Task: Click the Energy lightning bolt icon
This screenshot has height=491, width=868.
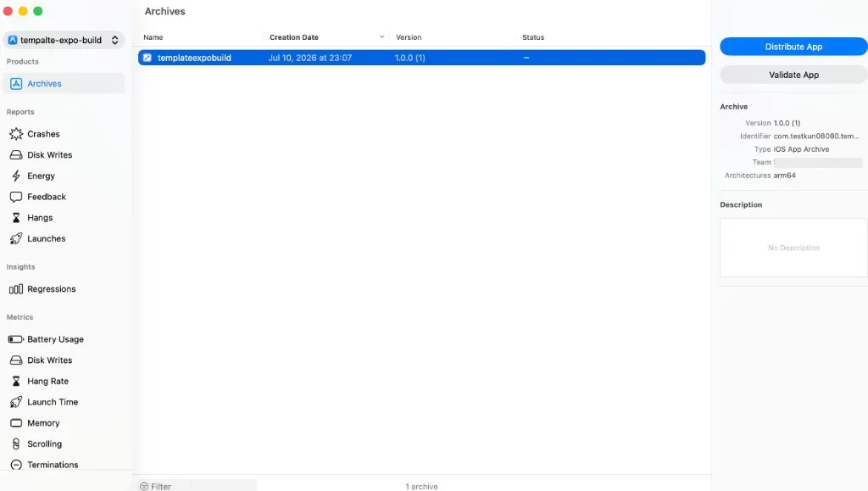Action: (16, 176)
